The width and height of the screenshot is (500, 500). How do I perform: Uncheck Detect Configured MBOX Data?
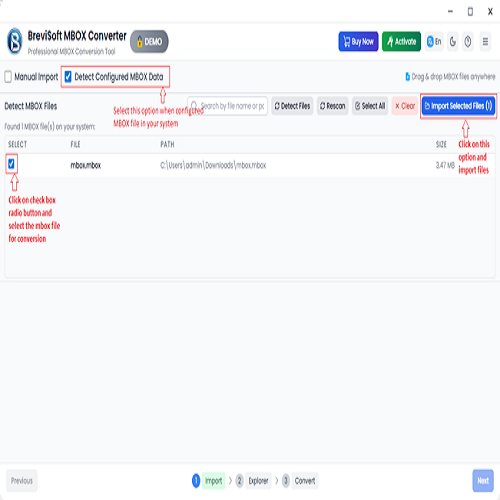coord(68,77)
